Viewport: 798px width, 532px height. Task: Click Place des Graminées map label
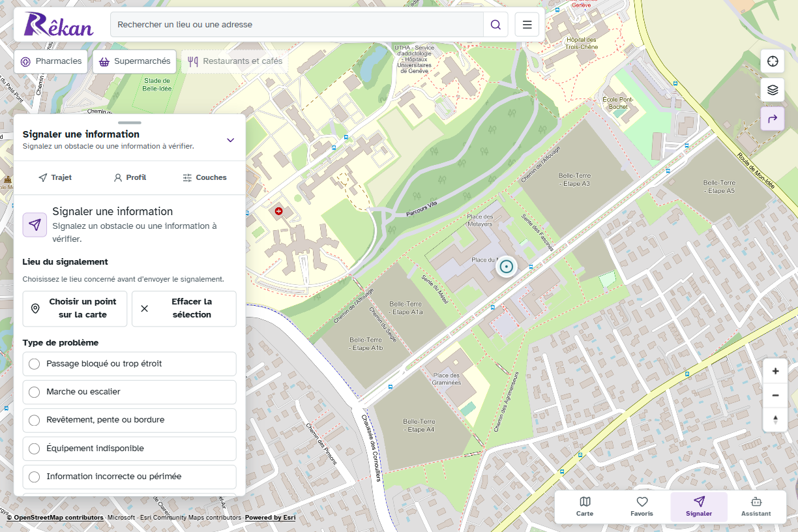(447, 379)
